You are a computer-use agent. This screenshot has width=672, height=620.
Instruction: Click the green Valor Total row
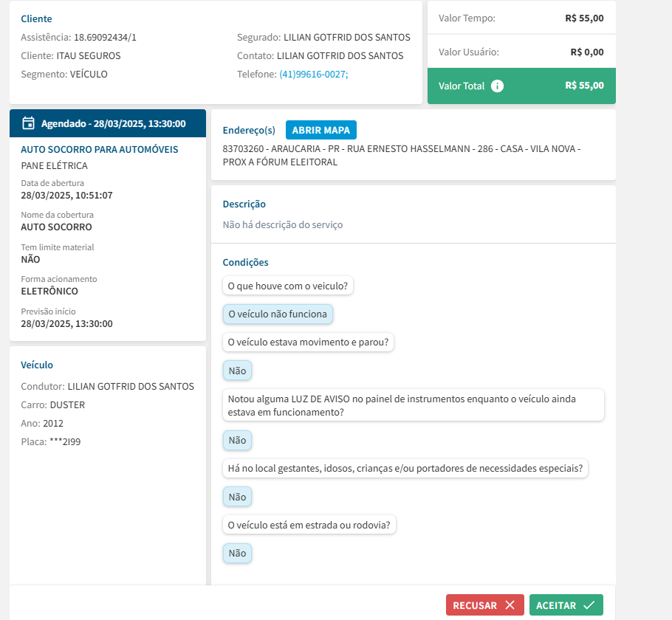pyautogui.click(x=521, y=86)
